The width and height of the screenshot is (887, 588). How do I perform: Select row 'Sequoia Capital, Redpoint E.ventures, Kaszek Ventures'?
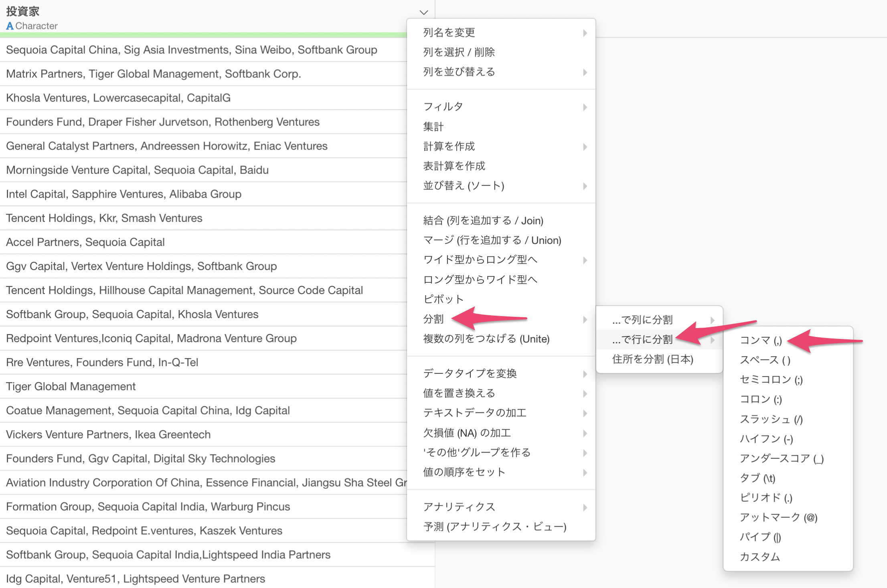click(x=203, y=531)
